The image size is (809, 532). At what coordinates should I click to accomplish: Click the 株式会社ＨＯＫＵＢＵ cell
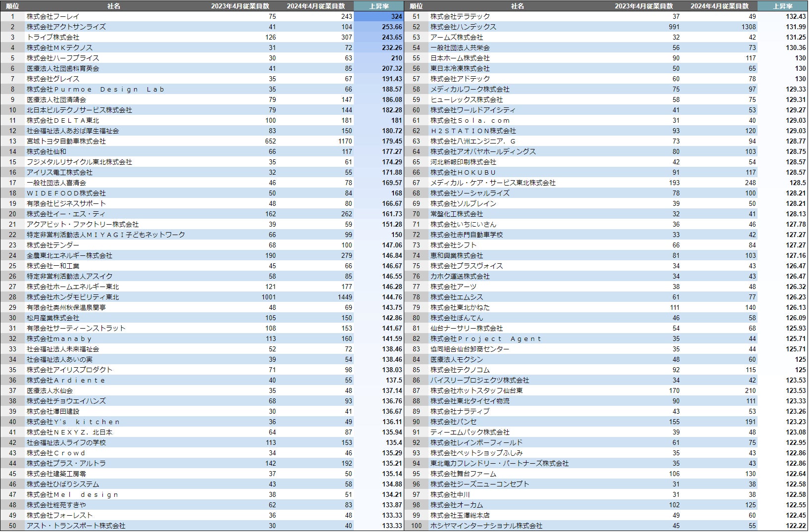pos(463,172)
